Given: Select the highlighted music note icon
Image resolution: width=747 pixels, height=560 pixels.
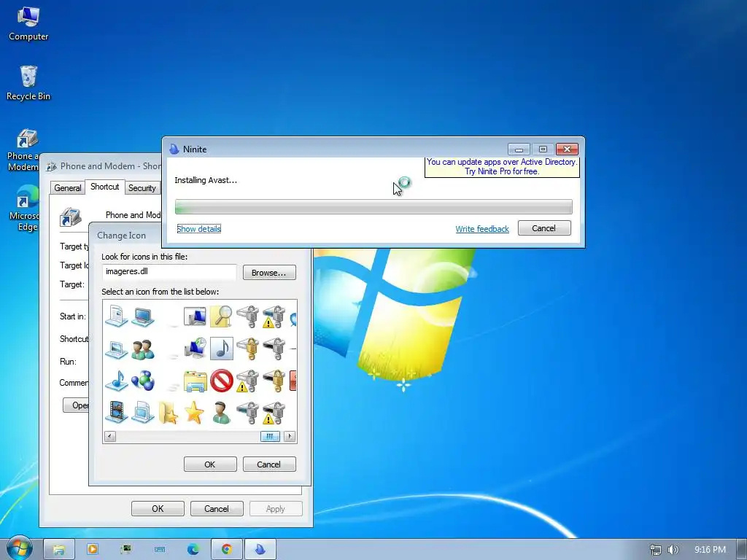Looking at the screenshot, I should coord(221,348).
